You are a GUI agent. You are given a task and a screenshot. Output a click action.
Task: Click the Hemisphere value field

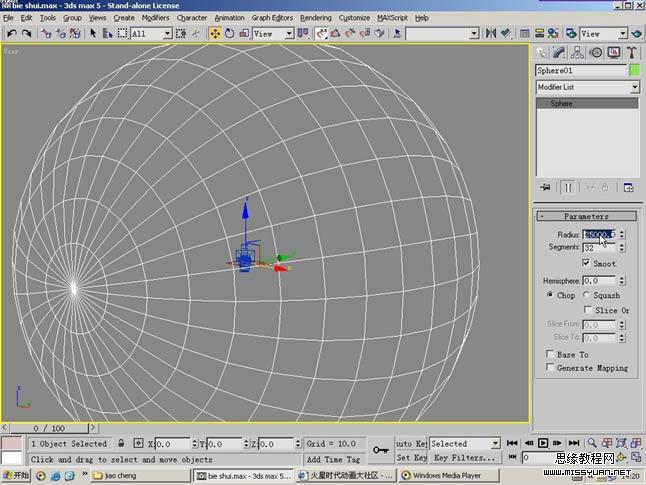click(599, 281)
